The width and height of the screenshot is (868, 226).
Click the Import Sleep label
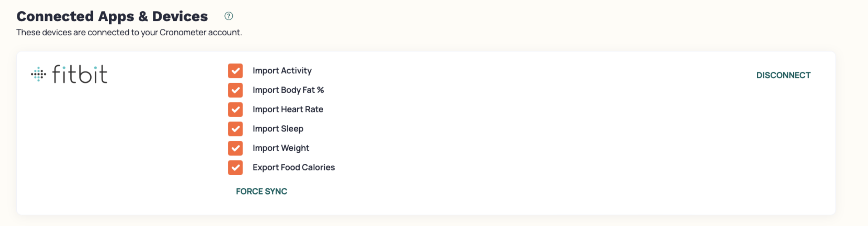click(278, 129)
